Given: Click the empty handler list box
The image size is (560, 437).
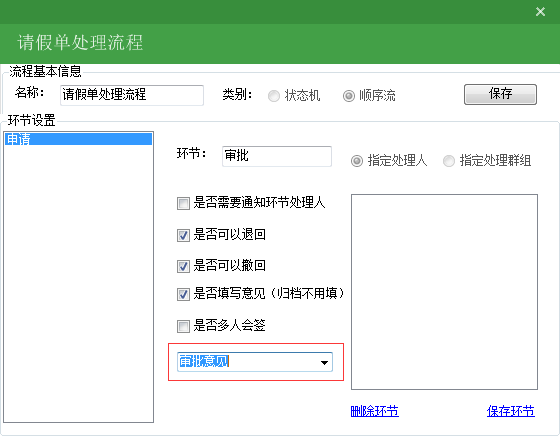Looking at the screenshot, I should click(444, 292).
